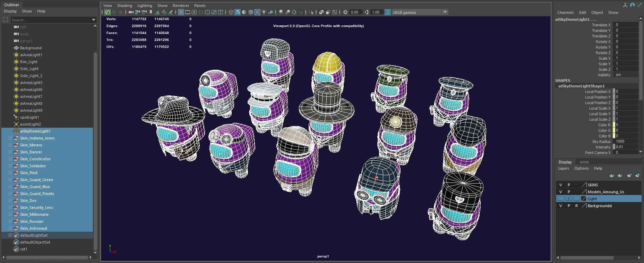Click the Gamma icon before 1.00
Image resolution: width=644 pixels, height=263 pixels.
[x=366, y=12]
